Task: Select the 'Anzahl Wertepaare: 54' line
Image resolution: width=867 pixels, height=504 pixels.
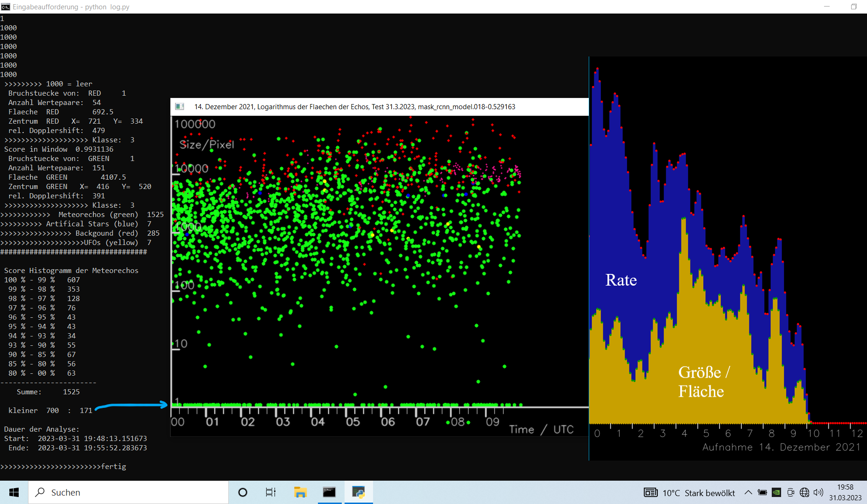Action: coord(55,103)
